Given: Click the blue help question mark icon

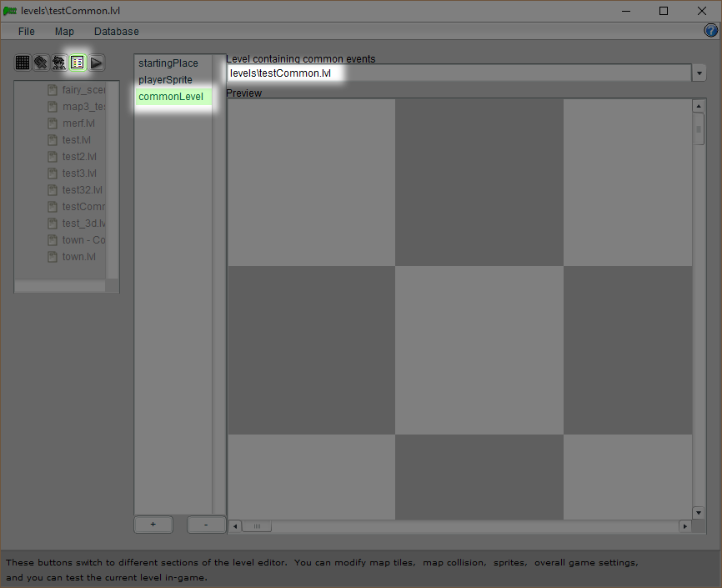Looking at the screenshot, I should click(711, 31).
